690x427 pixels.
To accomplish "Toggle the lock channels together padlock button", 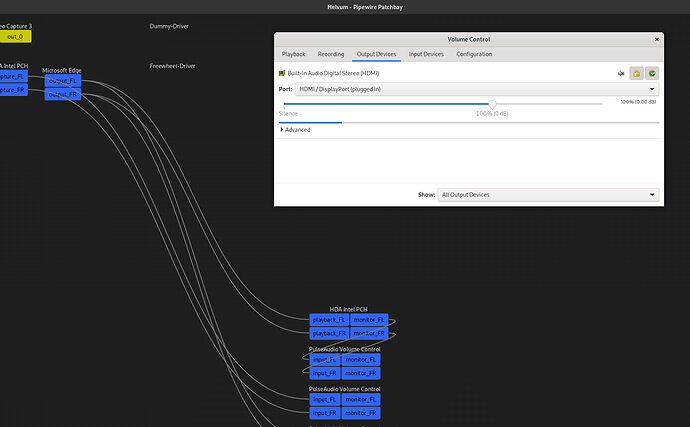I will pos(636,74).
